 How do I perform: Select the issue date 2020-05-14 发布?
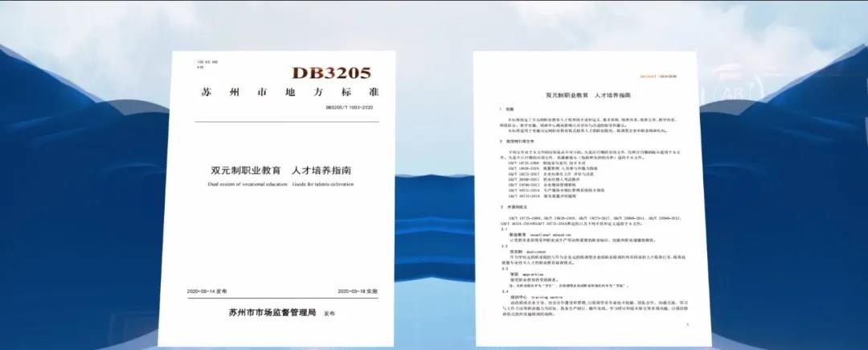click(x=207, y=290)
